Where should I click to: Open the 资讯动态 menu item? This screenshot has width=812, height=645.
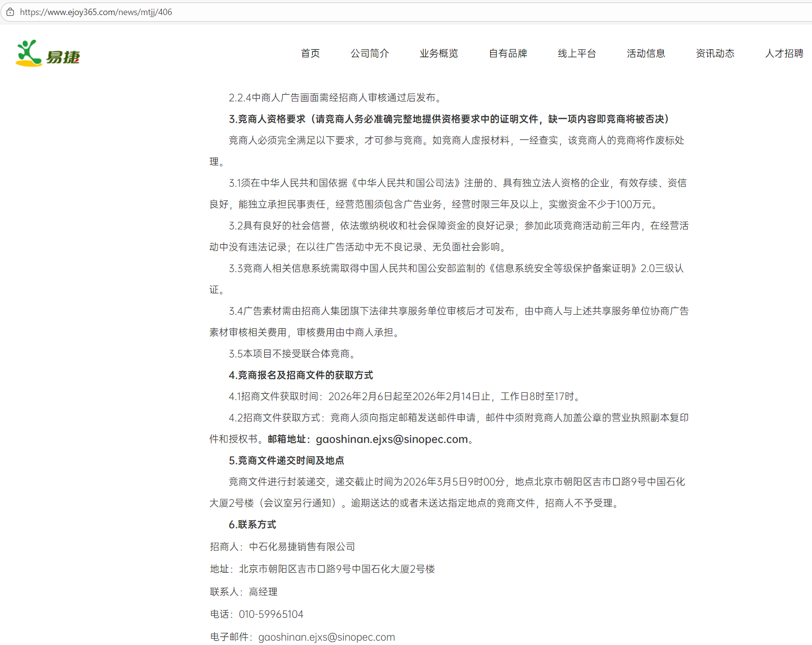(x=715, y=53)
